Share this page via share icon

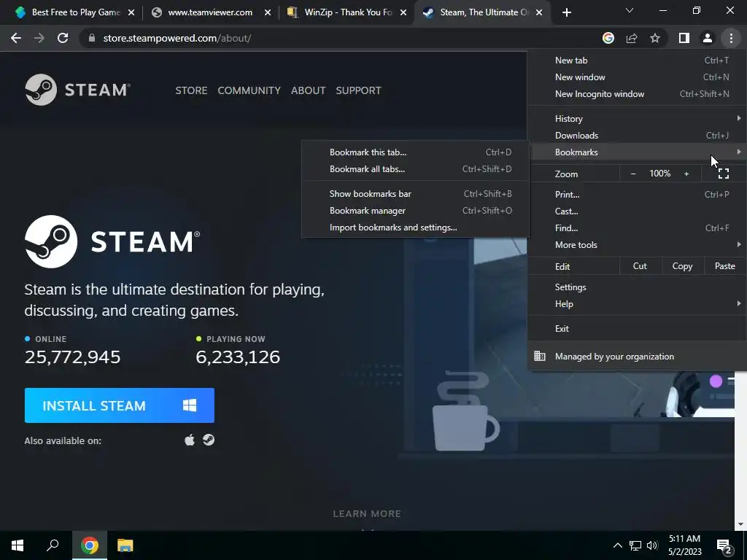[632, 38]
